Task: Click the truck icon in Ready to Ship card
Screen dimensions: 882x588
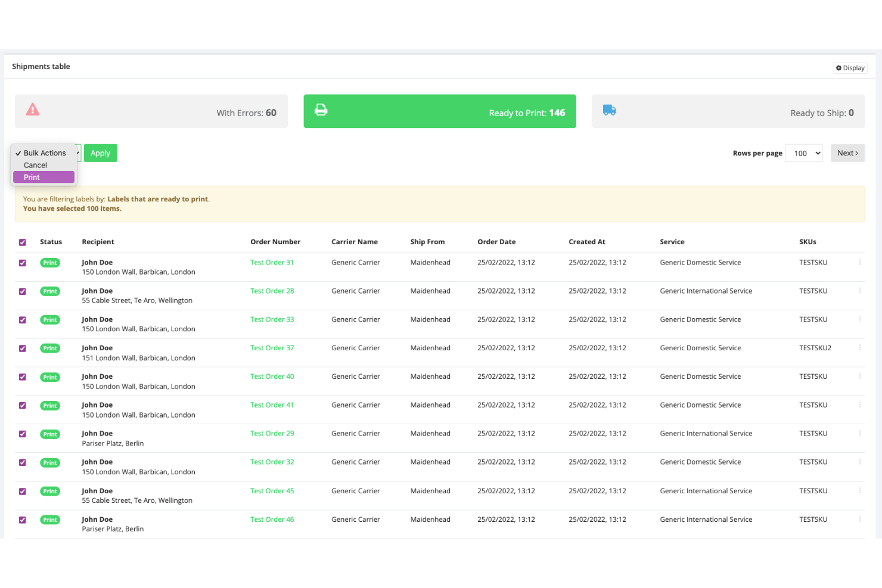Action: (609, 110)
